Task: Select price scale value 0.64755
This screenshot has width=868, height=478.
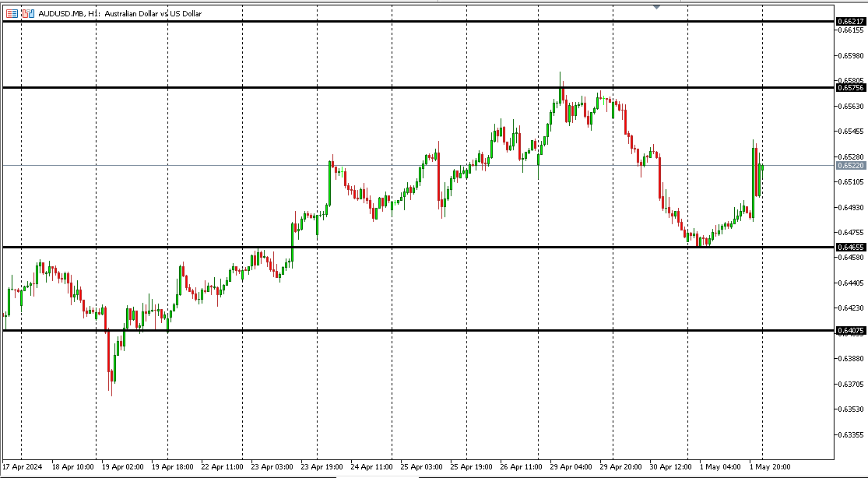Action: coord(852,233)
